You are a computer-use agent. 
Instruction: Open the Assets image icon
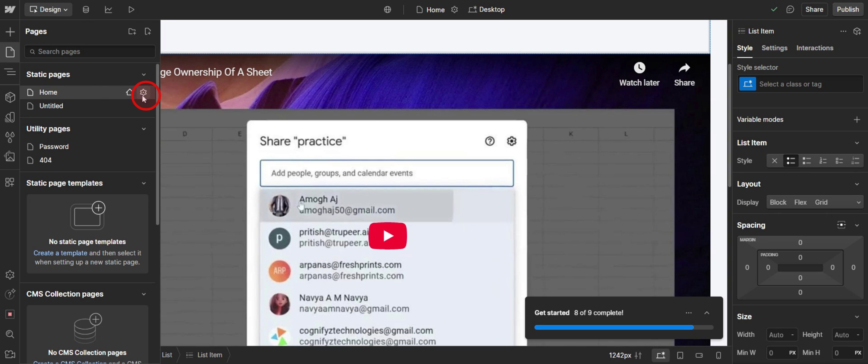click(x=10, y=156)
